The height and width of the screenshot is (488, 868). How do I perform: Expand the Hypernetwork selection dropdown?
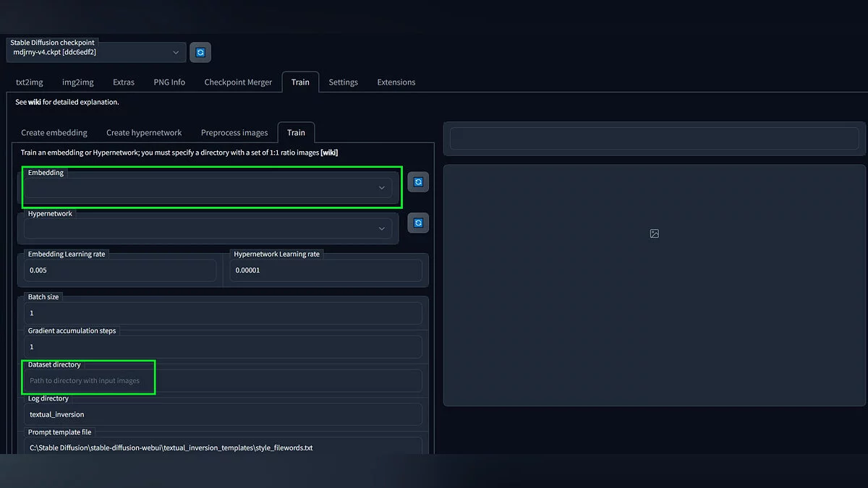[x=208, y=228]
